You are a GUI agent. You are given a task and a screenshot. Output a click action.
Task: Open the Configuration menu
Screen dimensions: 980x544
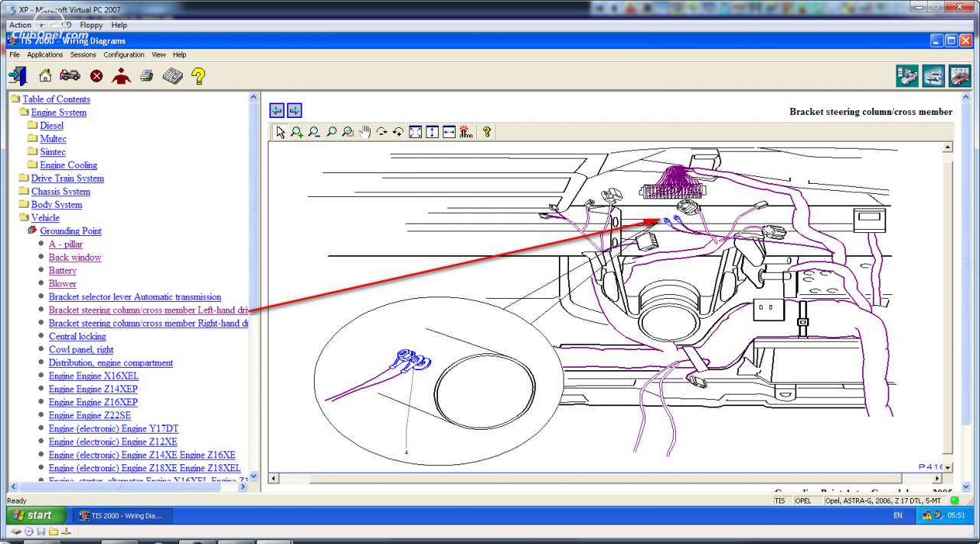pos(124,54)
